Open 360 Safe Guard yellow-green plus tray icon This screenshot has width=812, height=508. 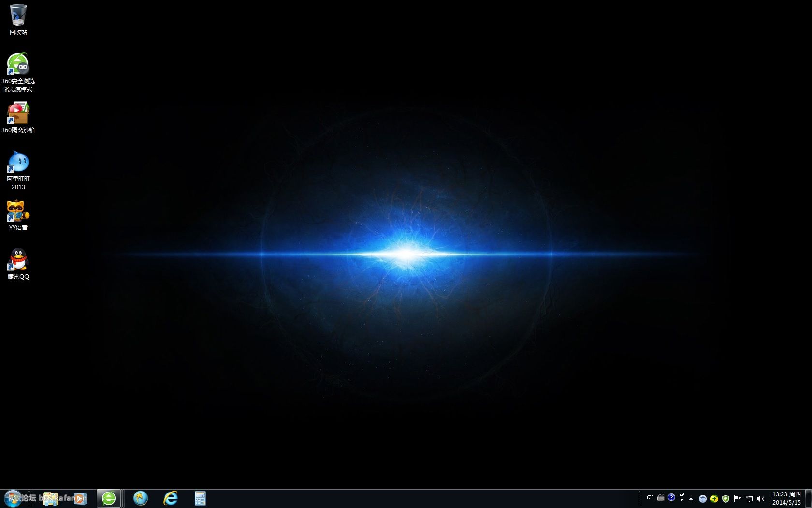[714, 499]
